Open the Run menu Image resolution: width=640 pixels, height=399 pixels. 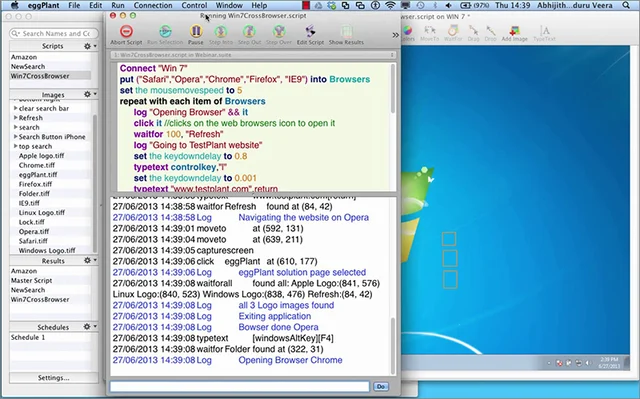[x=118, y=5]
